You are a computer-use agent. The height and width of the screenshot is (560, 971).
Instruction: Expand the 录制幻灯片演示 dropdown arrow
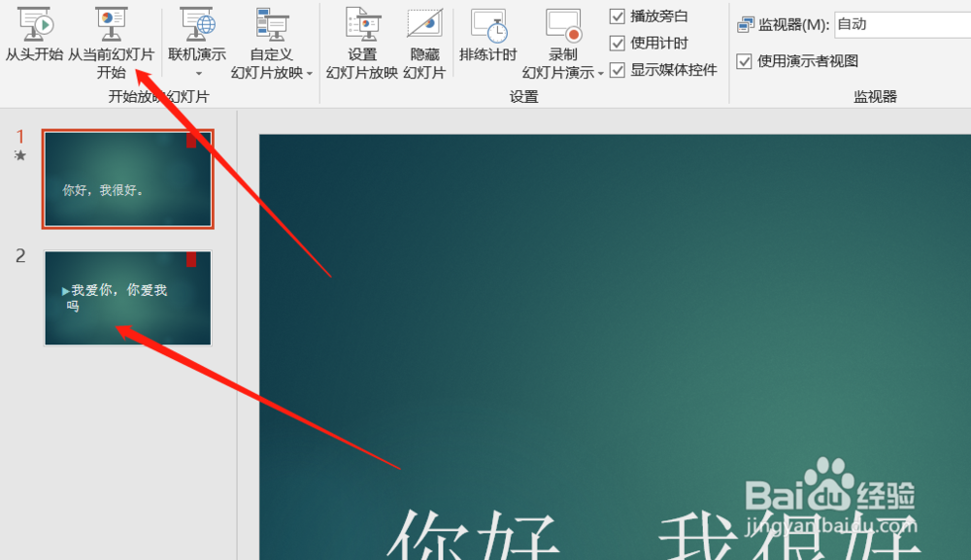(x=601, y=74)
